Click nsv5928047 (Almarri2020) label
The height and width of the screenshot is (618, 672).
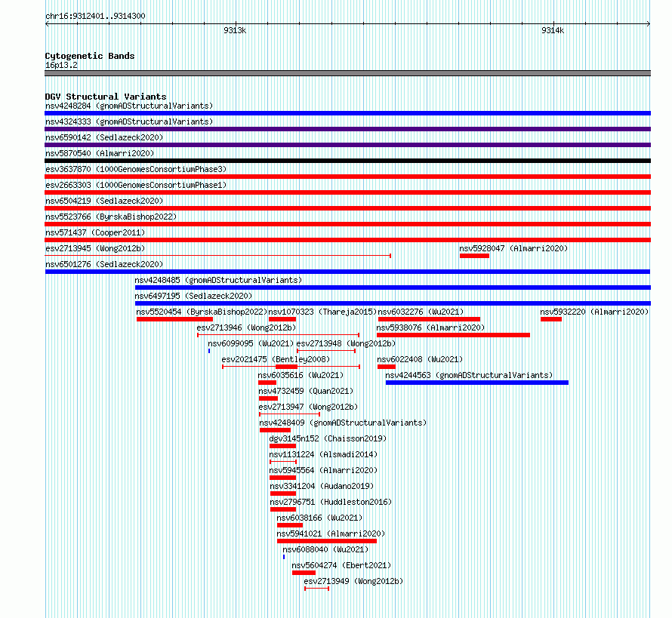coord(513,248)
